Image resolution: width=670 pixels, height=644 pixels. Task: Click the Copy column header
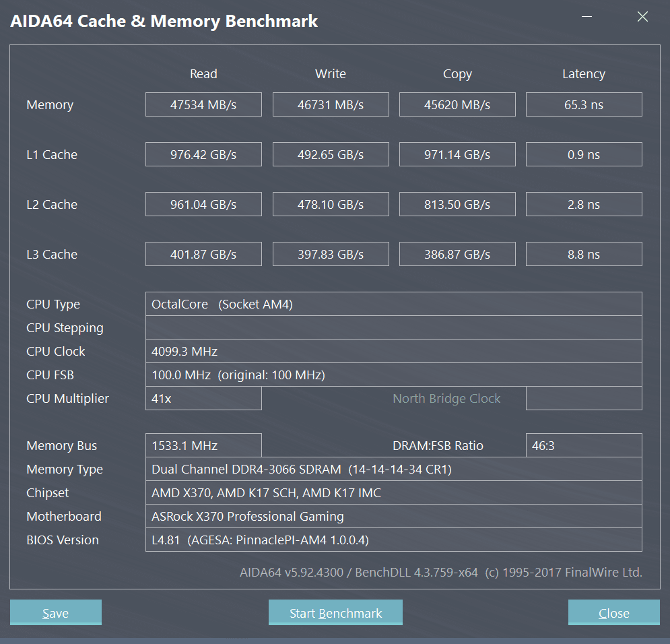pos(457,74)
